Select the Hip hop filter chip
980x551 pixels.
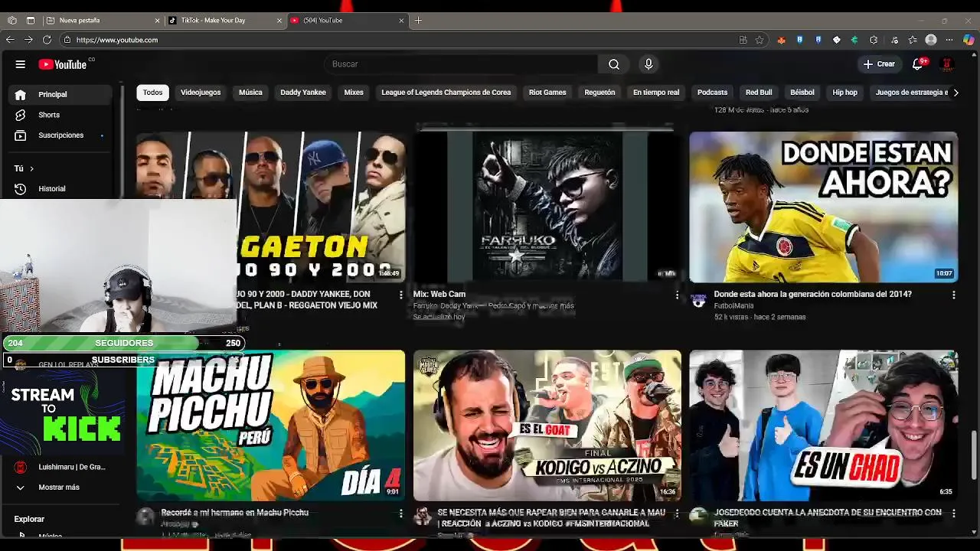click(845, 93)
